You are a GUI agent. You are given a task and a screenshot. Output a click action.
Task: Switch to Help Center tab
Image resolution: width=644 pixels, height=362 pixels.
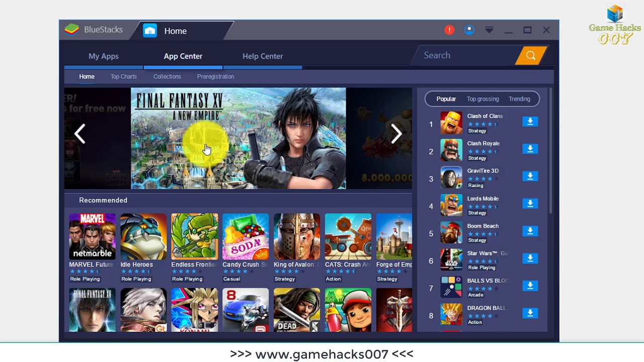coord(263,56)
